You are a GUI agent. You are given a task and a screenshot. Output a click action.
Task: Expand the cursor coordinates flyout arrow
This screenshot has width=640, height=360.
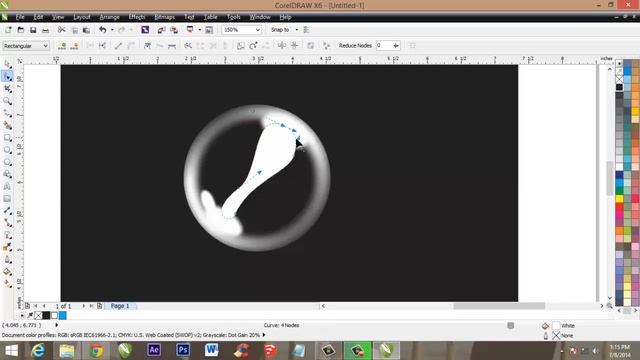tap(56, 325)
